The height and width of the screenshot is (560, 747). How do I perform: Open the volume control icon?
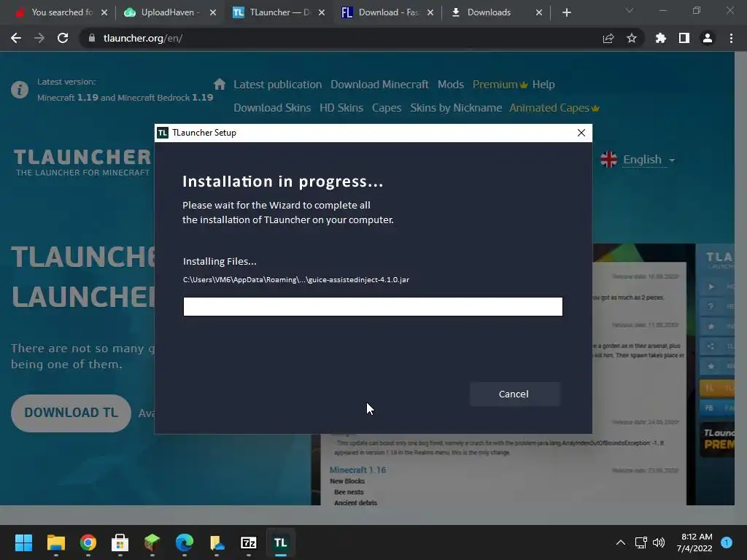[x=659, y=542]
